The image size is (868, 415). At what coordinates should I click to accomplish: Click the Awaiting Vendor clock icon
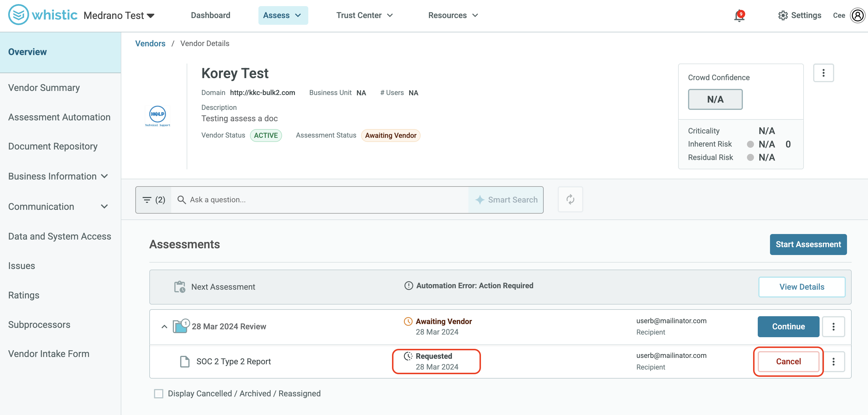point(408,321)
